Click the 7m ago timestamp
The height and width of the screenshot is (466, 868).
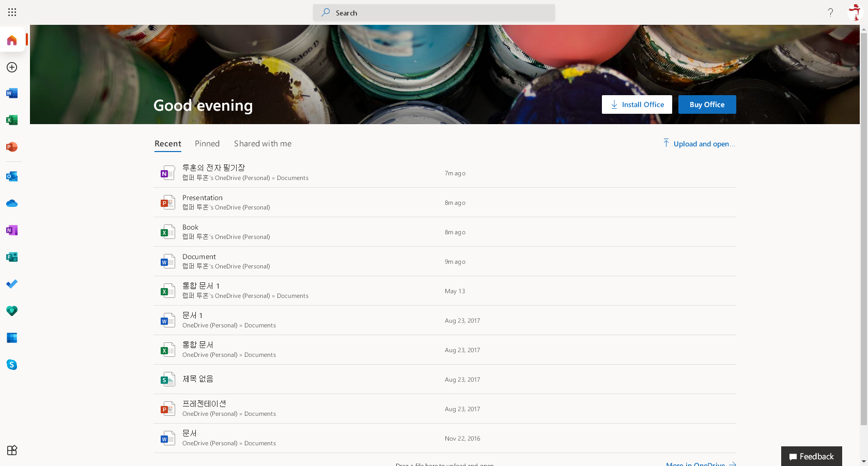point(455,173)
